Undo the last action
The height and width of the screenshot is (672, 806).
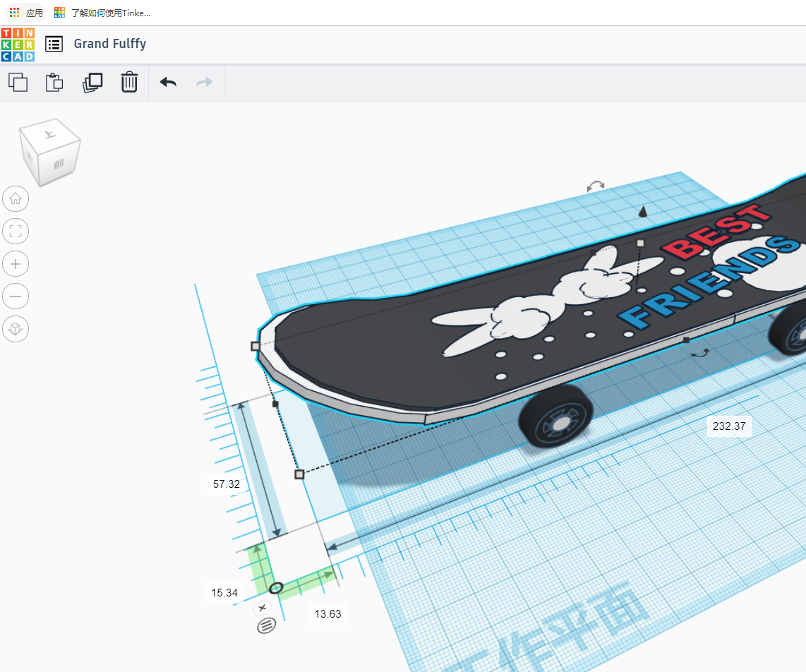point(168,83)
